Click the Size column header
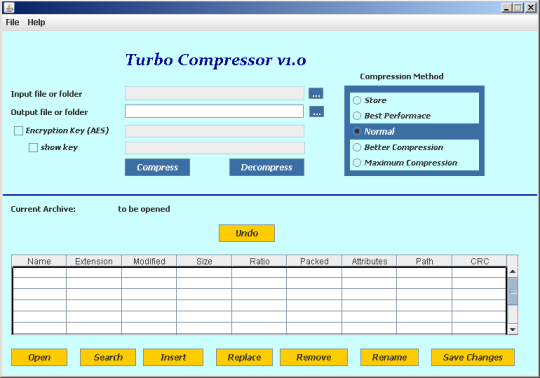This screenshot has height=378, width=540. point(204,261)
